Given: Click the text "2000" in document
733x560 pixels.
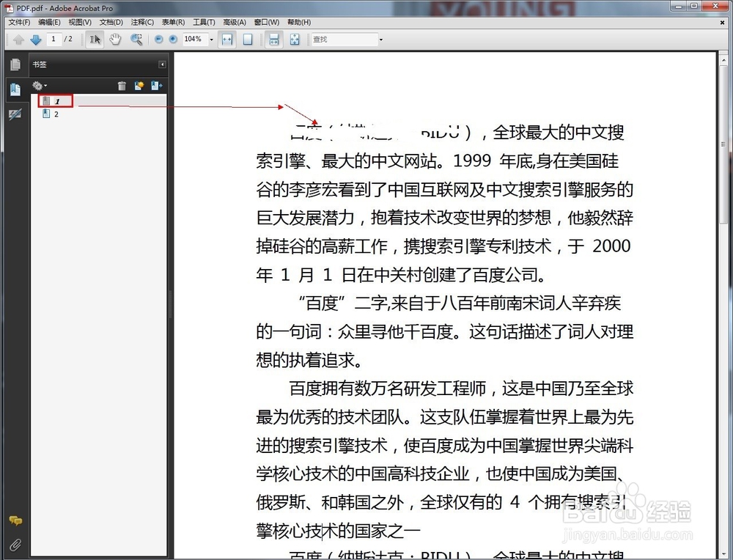Looking at the screenshot, I should (611, 246).
